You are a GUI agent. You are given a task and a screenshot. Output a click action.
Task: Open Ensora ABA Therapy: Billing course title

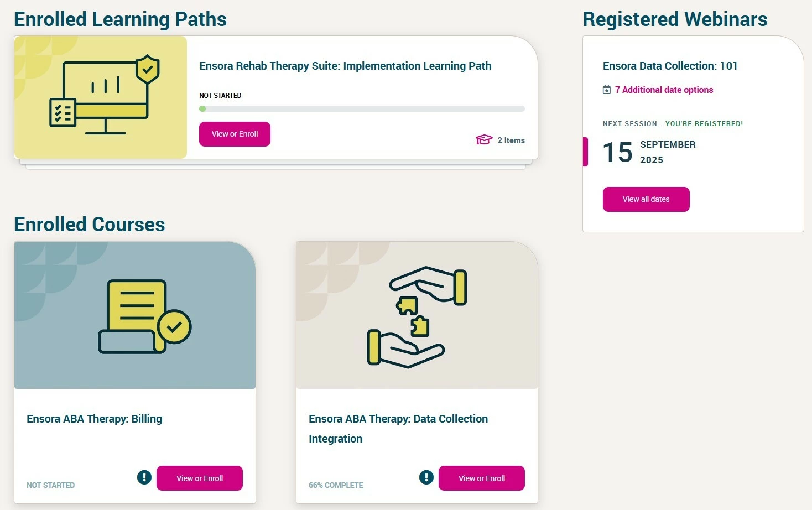click(x=95, y=419)
